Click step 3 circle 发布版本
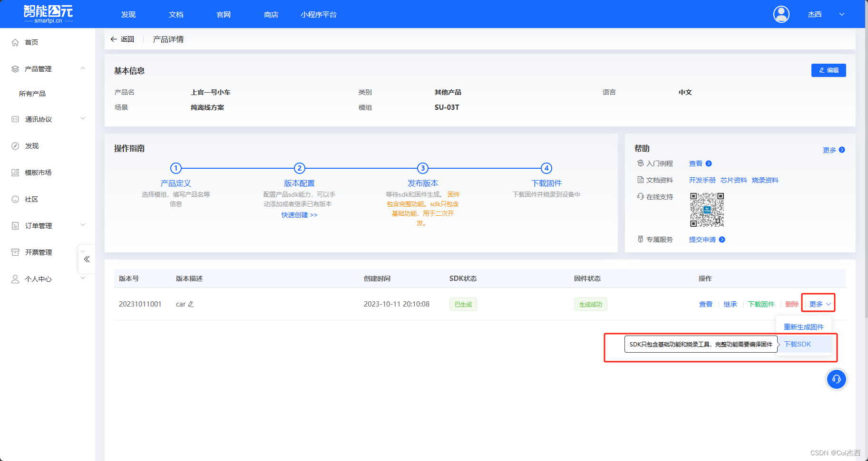Viewport: 868px width, 461px height. (423, 168)
